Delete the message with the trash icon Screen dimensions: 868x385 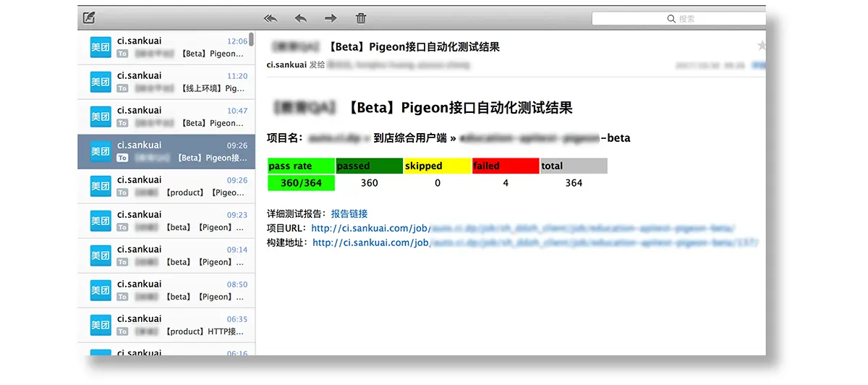pos(361,18)
